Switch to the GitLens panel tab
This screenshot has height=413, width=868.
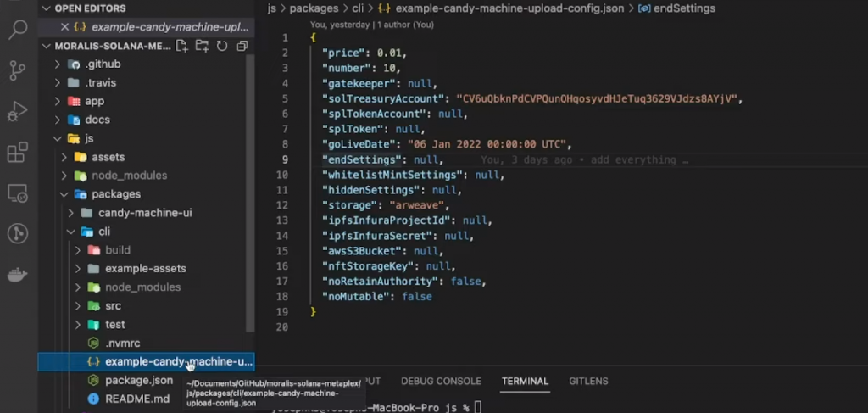[588, 382]
